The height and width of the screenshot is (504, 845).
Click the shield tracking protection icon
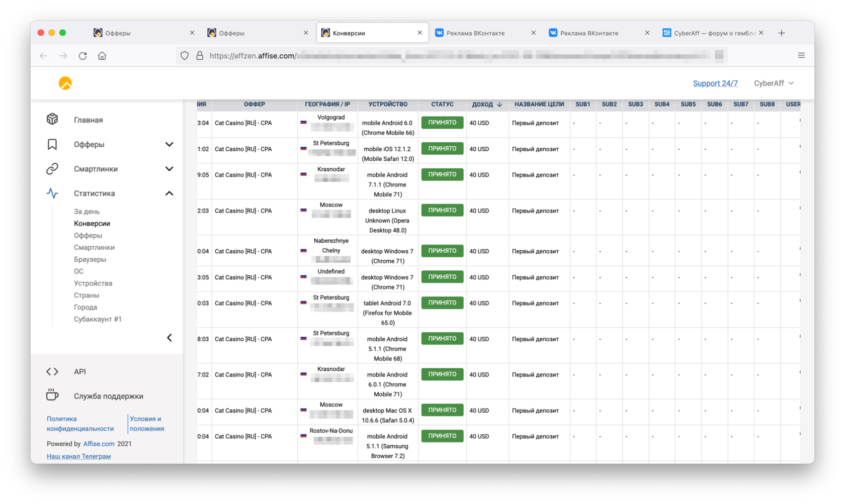click(x=185, y=56)
